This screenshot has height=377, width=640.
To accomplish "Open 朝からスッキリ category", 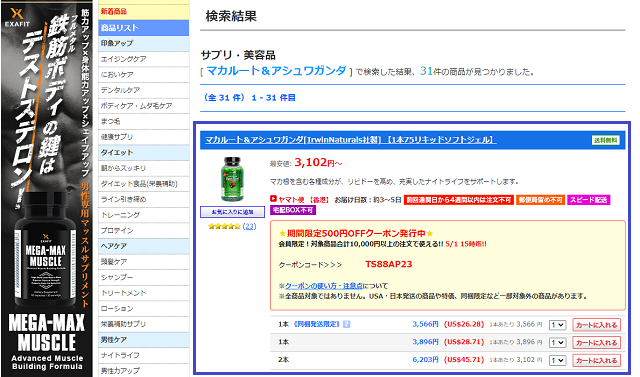I will click(143, 168).
